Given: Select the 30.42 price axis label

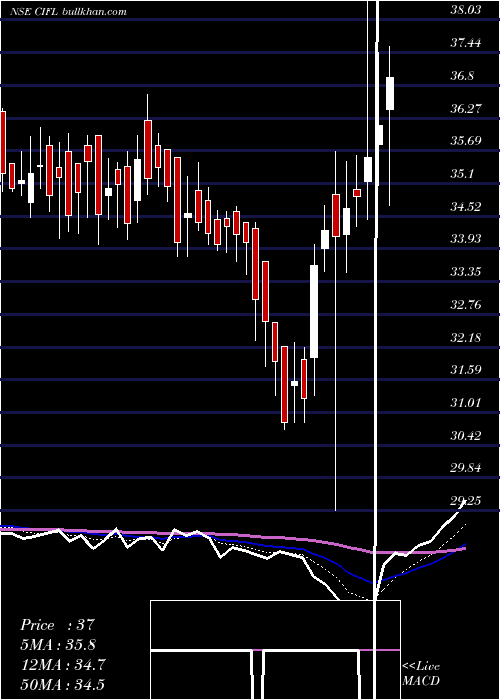Looking at the screenshot, I should tap(466, 436).
